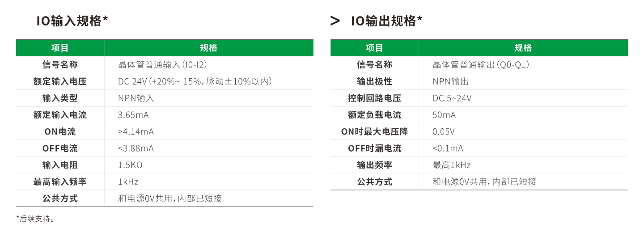Select the 输入类型 row label

60,98
